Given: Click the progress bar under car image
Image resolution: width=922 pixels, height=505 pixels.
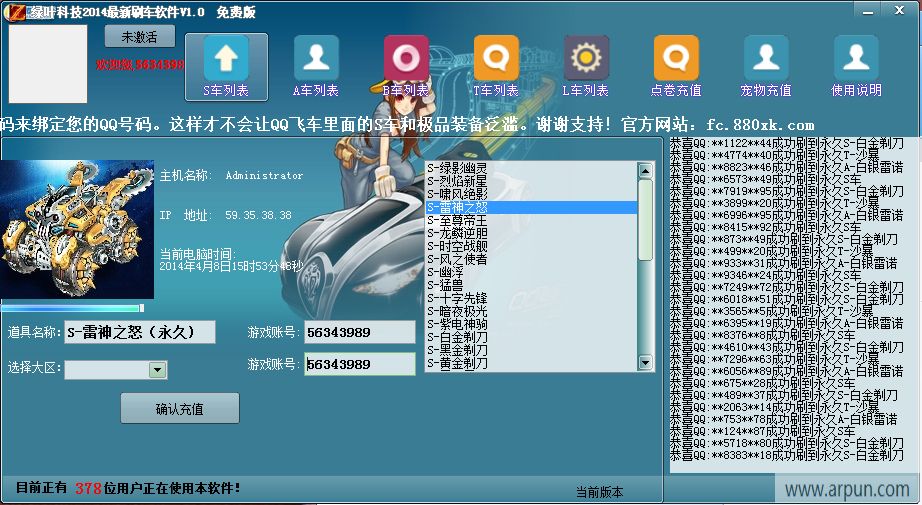Looking at the screenshot, I should (x=72, y=308).
